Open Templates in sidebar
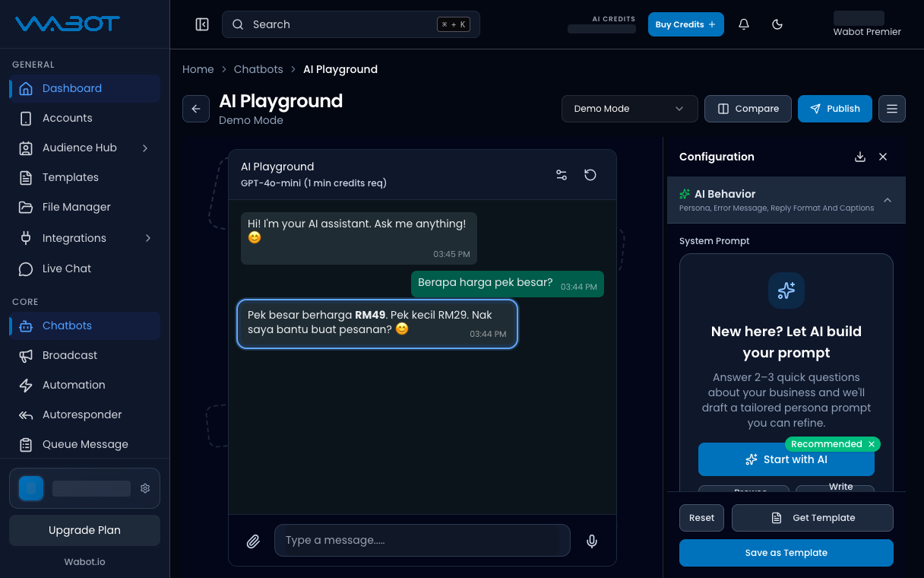The image size is (924, 578). point(84,177)
